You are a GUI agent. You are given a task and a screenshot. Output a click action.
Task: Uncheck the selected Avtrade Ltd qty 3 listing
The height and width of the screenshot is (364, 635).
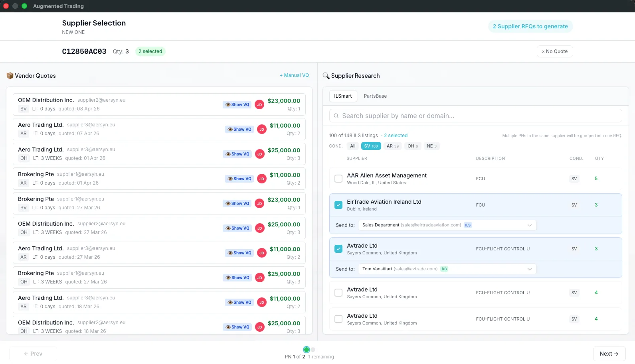(338, 249)
